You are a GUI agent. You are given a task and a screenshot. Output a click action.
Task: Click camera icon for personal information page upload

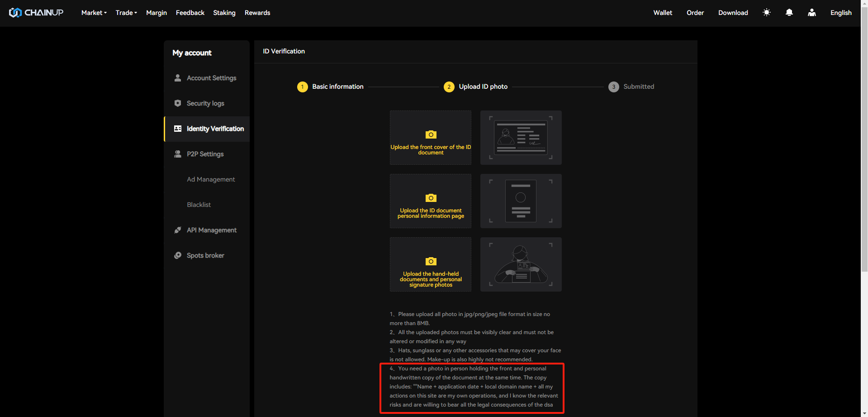click(431, 198)
